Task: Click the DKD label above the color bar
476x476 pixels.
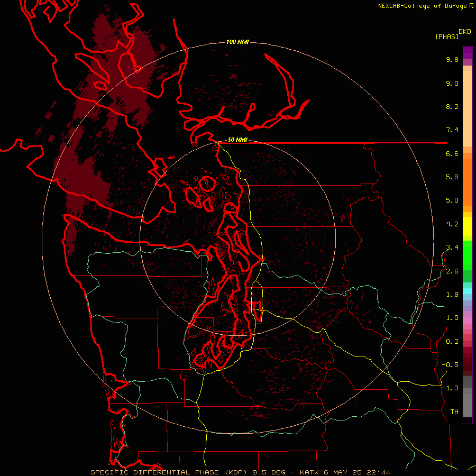Action: coord(465,32)
